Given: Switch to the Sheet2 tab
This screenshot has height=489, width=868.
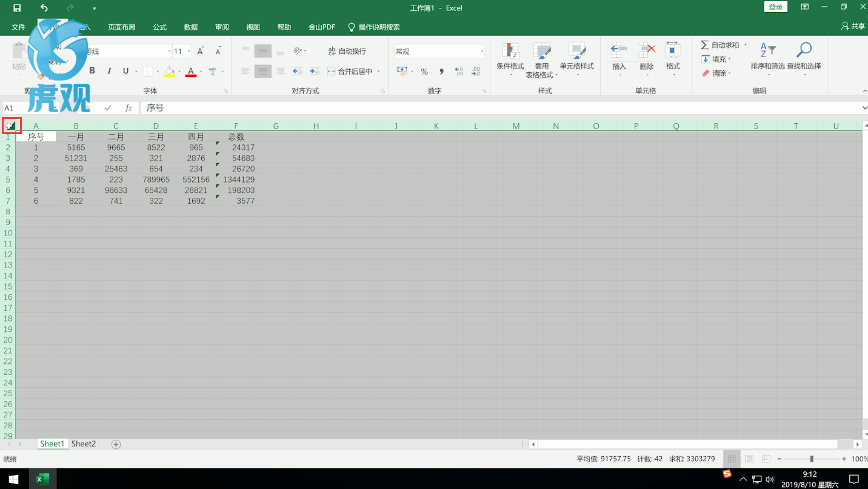Looking at the screenshot, I should click(84, 444).
